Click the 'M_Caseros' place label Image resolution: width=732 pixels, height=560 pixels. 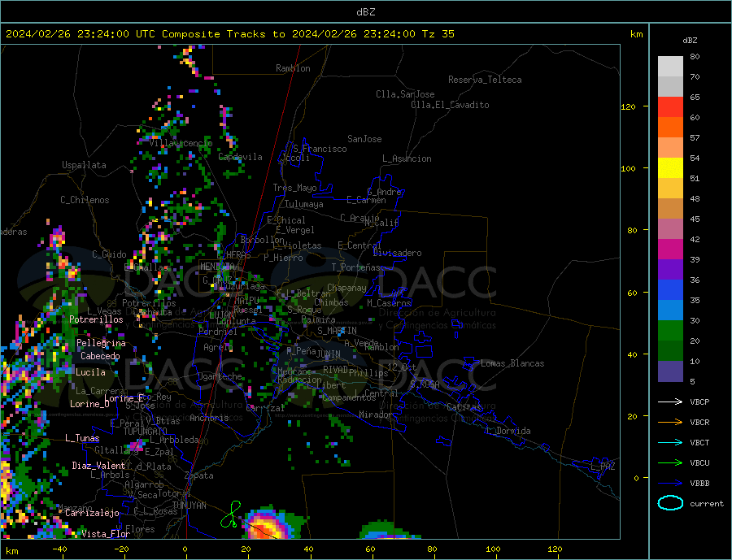pos(389,303)
